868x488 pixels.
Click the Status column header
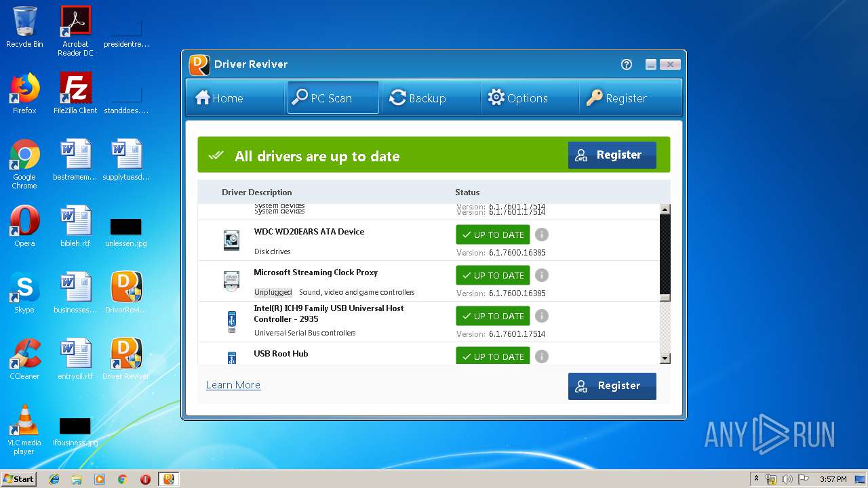pos(467,192)
